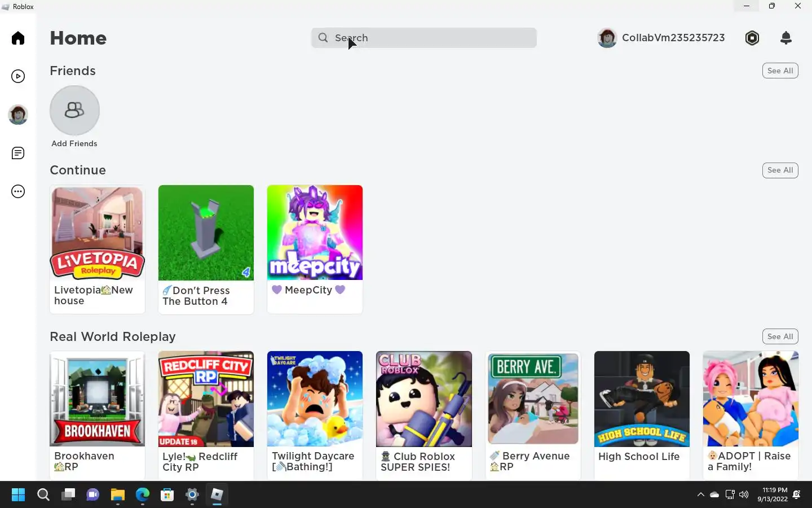Screen dimensions: 812x508
Task: Open the CollabVm235235723 username link
Action: point(673,38)
